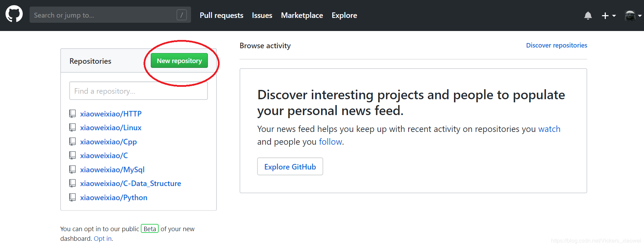Screen dimensions: 644x247
Task: Open the notifications bell
Action: coord(588,16)
